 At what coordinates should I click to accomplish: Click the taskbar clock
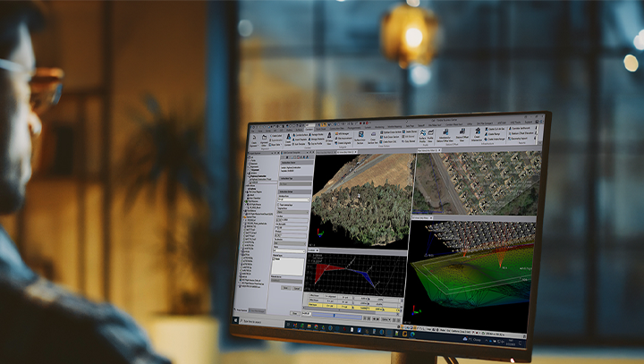click(511, 343)
